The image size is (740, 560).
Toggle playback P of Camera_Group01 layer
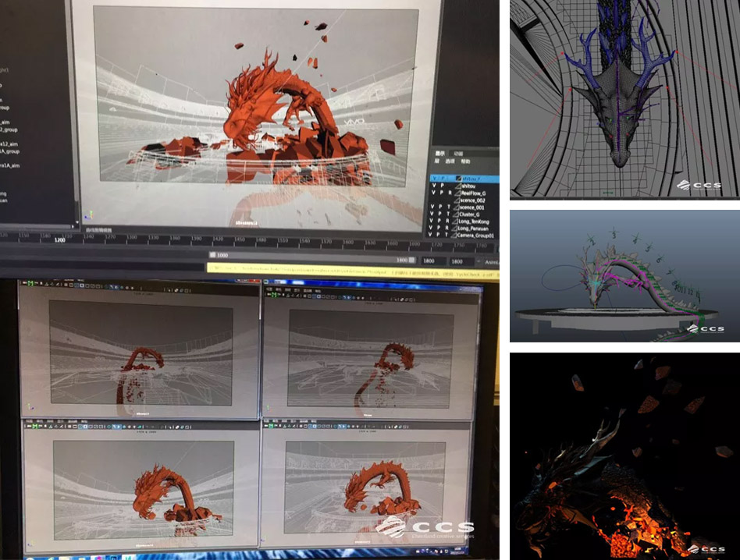click(438, 235)
